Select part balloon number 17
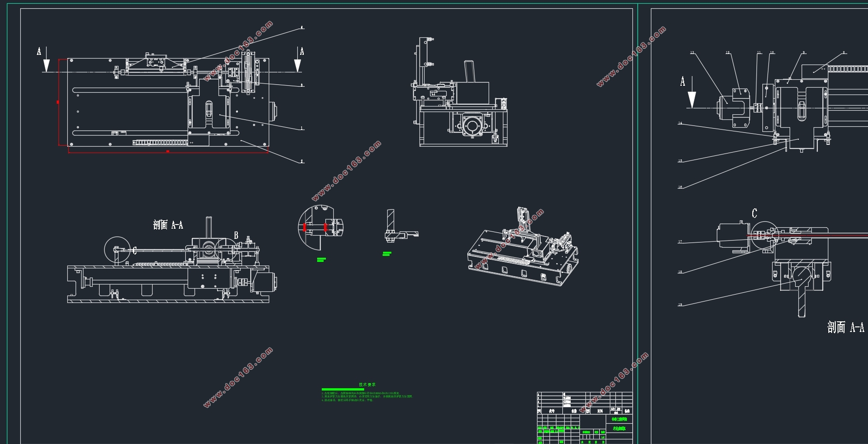868x444 pixels. click(680, 242)
